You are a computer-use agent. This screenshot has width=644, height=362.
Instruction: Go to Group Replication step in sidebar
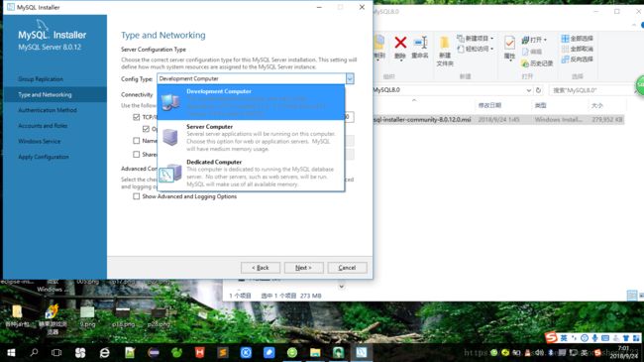[x=41, y=79]
